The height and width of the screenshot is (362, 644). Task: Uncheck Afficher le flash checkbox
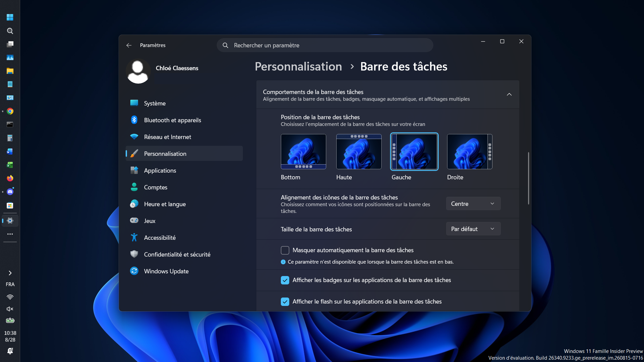285,302
